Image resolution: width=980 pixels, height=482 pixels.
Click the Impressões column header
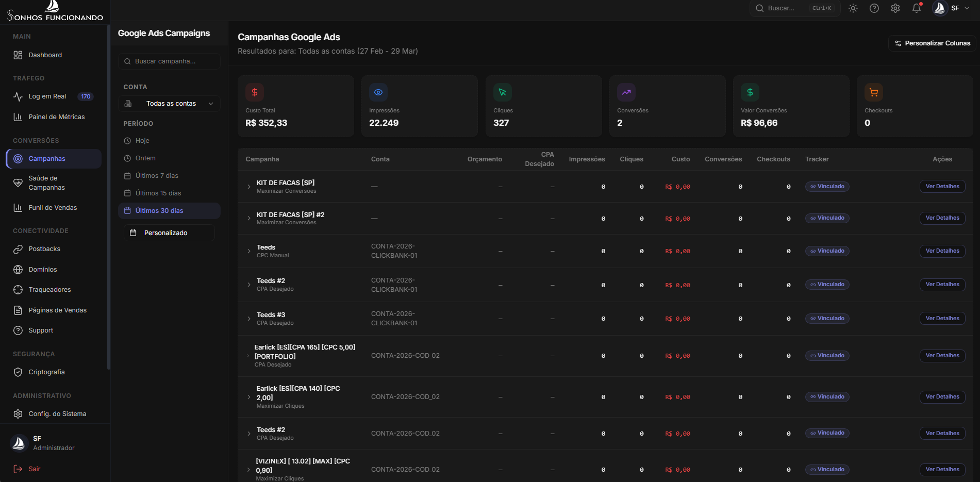click(587, 159)
